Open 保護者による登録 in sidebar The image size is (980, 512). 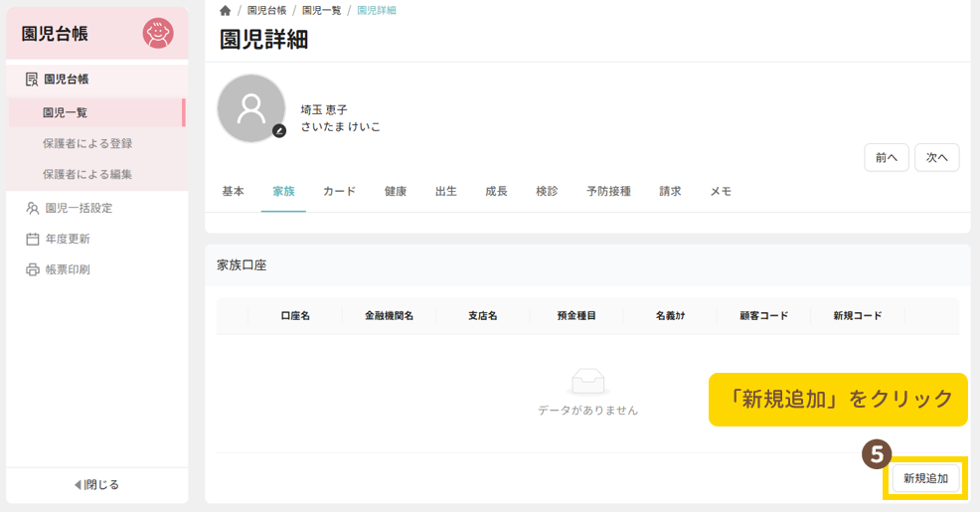87,143
